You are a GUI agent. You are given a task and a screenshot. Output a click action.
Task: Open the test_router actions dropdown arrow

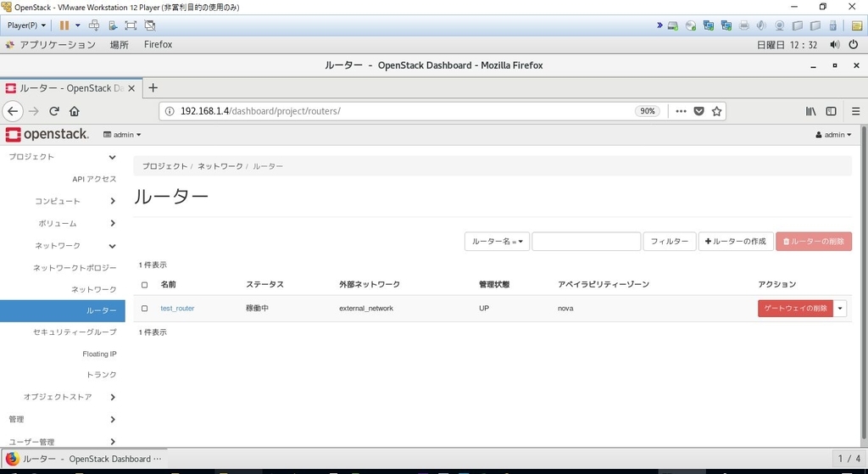tap(840, 309)
